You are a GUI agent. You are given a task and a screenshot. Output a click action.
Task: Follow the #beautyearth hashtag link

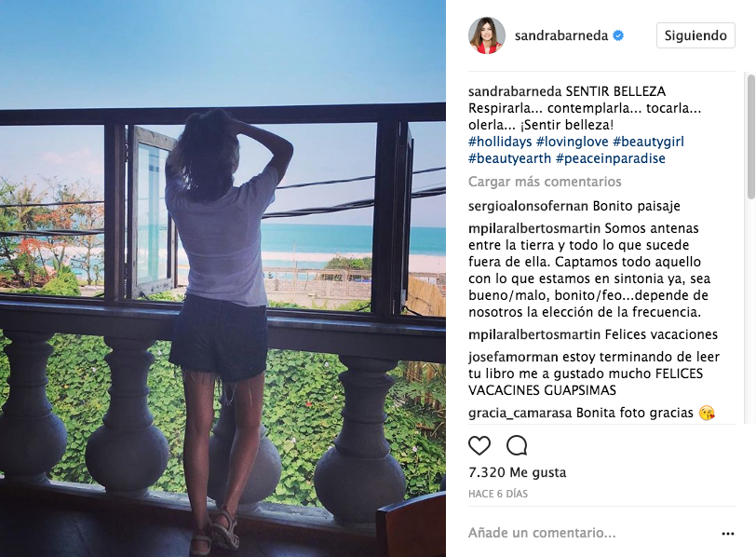click(509, 158)
